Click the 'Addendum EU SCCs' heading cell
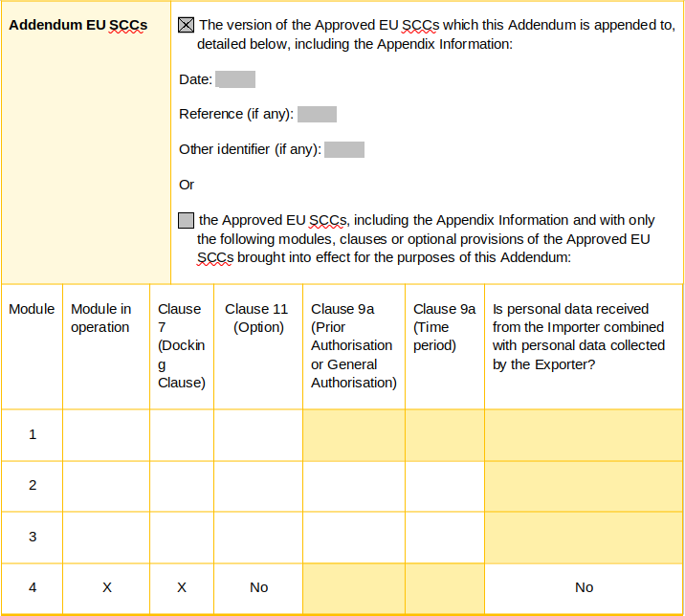 86,143
